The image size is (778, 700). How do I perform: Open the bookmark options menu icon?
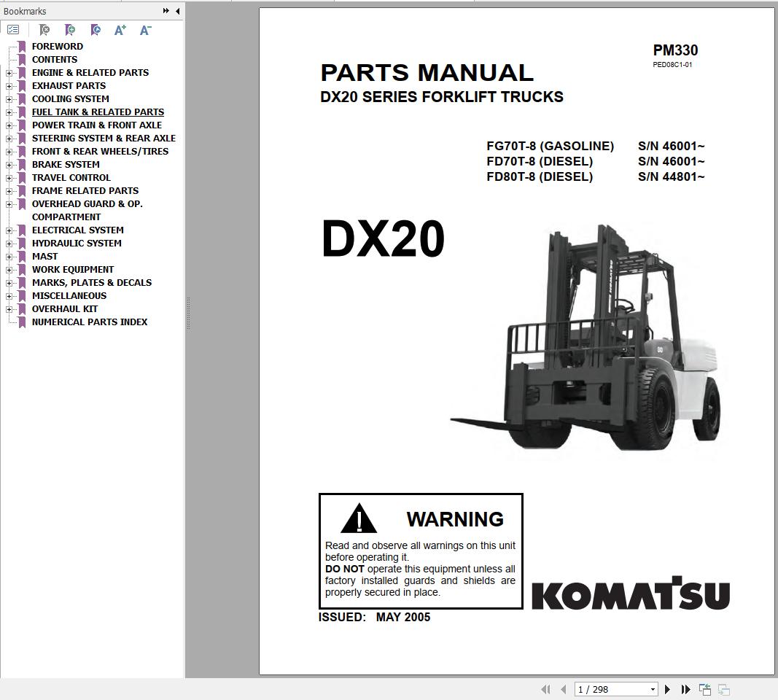(x=13, y=30)
